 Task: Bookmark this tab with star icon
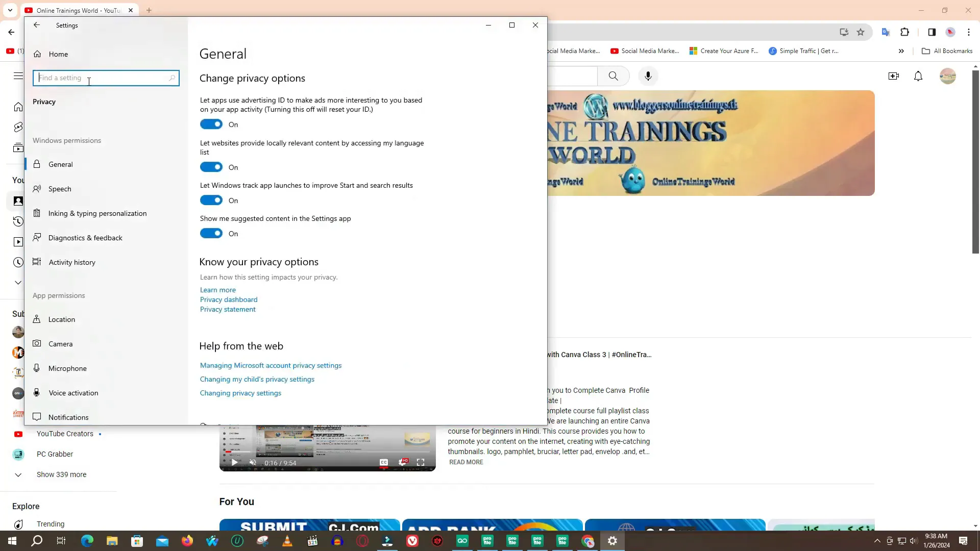(x=861, y=32)
